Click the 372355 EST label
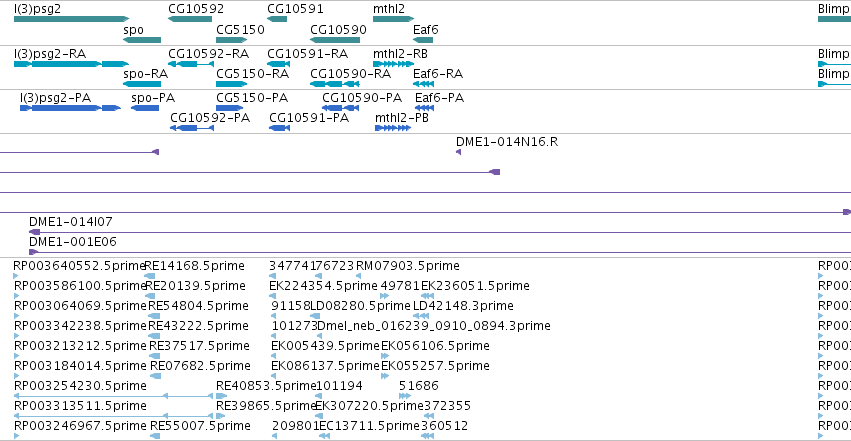The image size is (851, 441). 447,406
